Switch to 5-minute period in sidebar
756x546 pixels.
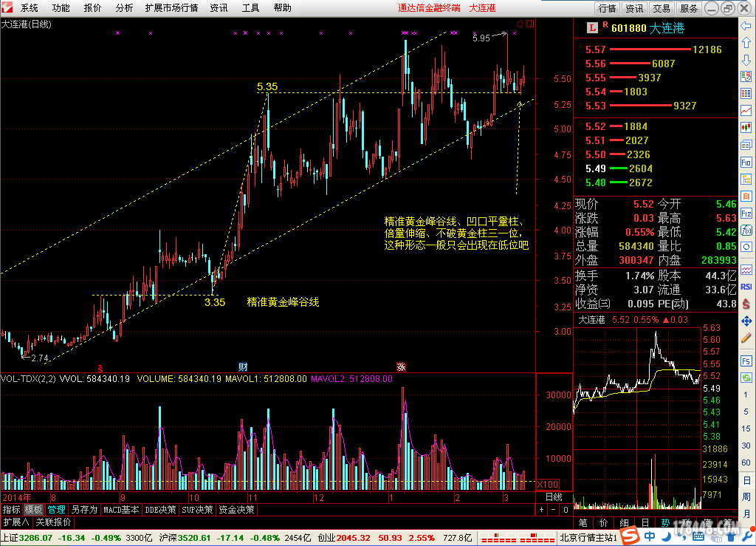click(746, 412)
